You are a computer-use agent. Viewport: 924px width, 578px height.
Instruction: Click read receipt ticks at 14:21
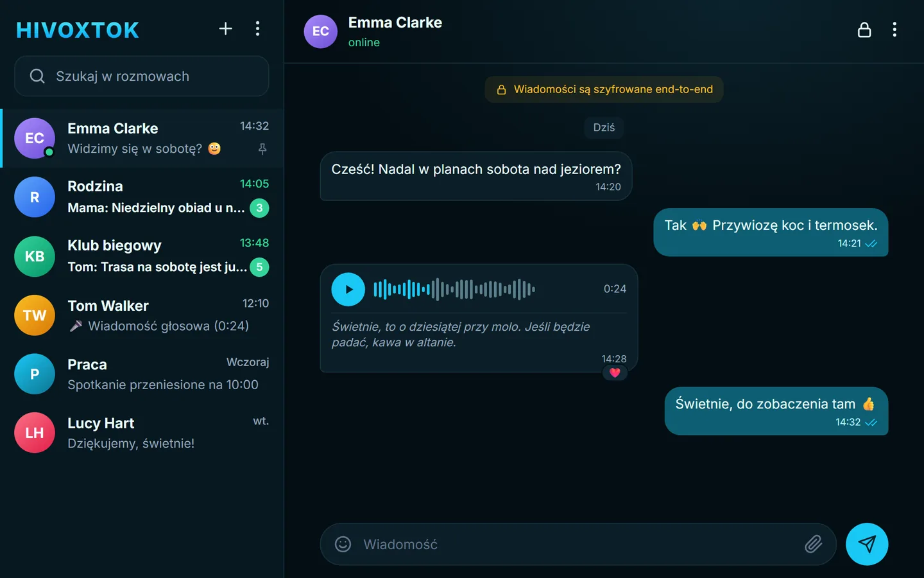[871, 244]
